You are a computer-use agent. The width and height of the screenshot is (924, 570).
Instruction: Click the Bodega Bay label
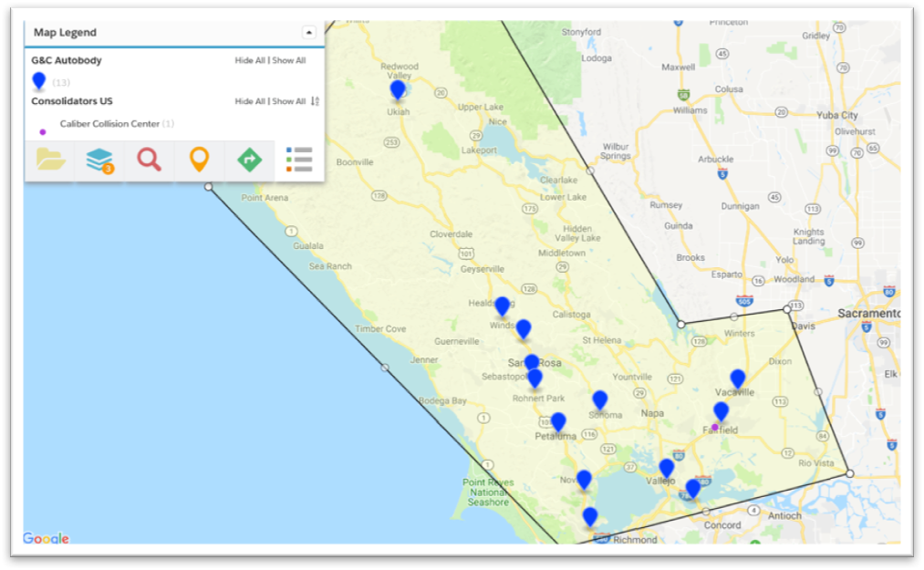point(442,401)
